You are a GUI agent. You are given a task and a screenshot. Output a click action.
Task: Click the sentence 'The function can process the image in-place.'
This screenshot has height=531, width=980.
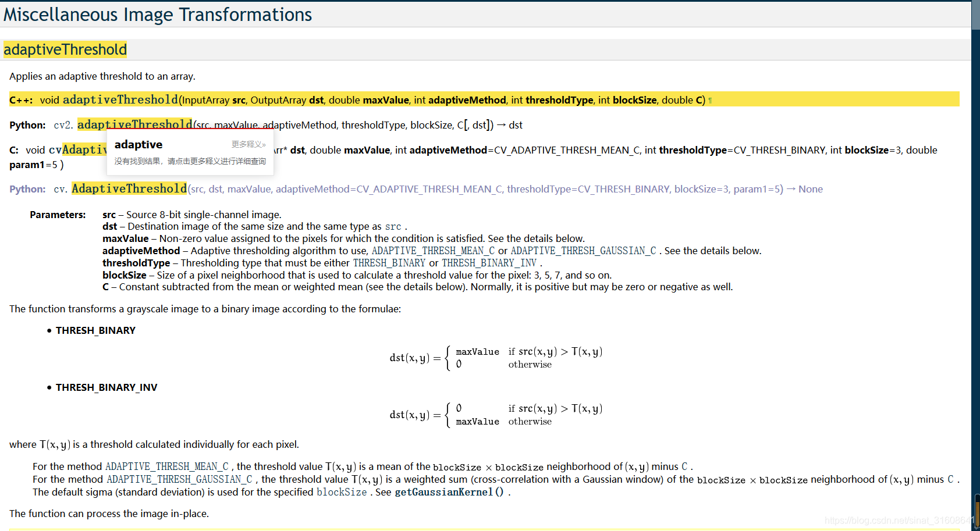click(109, 514)
